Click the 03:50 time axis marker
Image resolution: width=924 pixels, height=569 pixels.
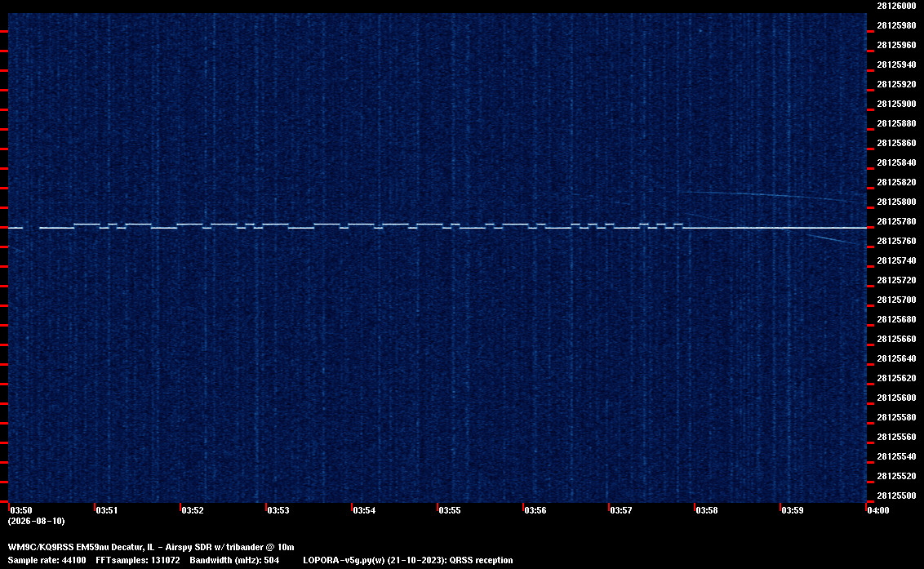(21, 510)
